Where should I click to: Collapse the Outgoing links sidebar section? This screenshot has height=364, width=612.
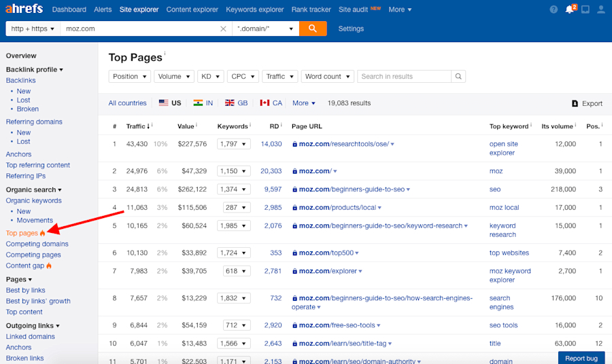click(33, 326)
